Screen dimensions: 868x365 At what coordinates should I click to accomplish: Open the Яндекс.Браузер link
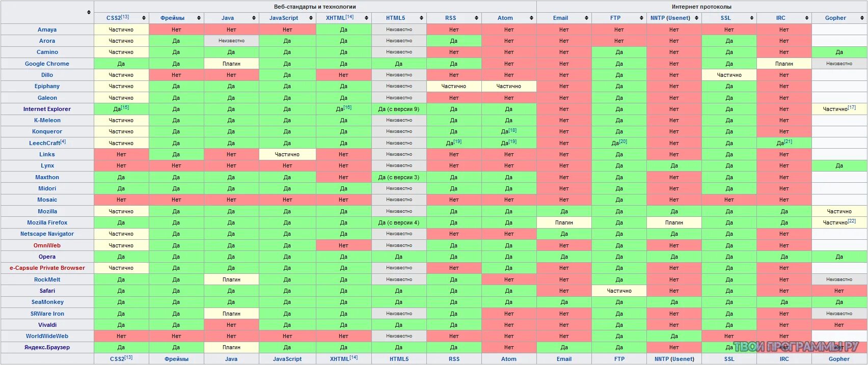47,347
